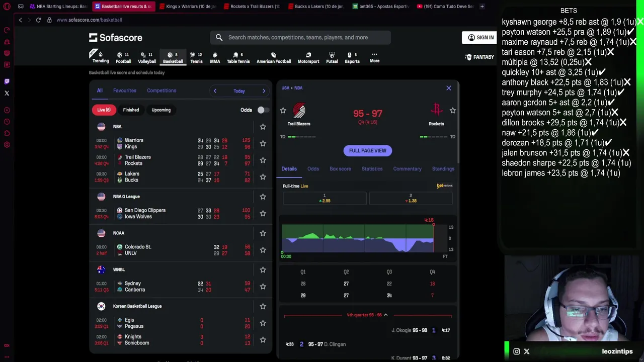
Task: Switch to Commentary tab
Action: click(x=407, y=169)
